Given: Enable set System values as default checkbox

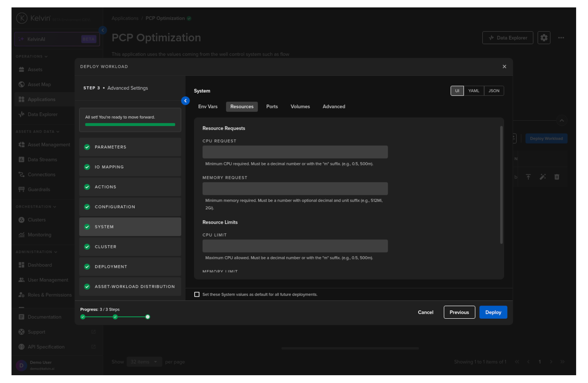Looking at the screenshot, I should pyautogui.click(x=197, y=295).
